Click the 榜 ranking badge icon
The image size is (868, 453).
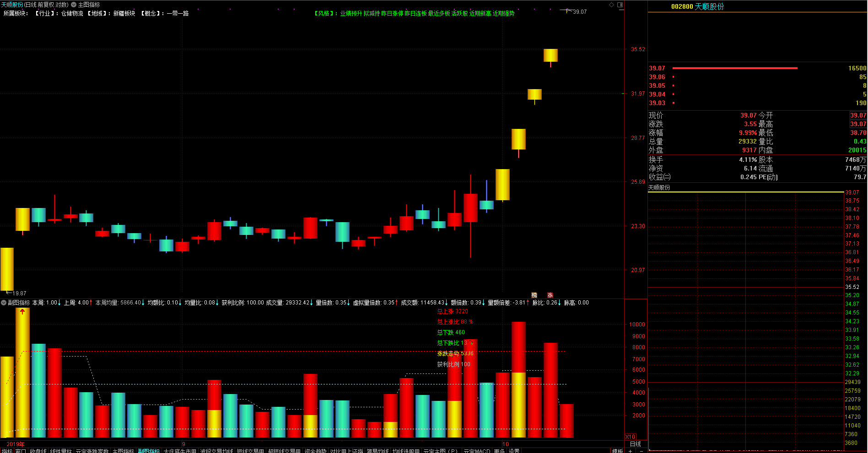pyautogui.click(x=534, y=295)
